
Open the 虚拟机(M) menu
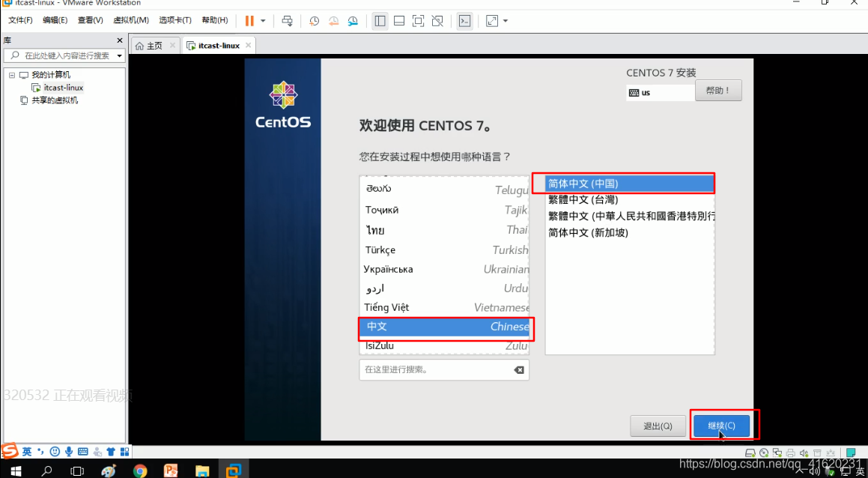coord(131,20)
